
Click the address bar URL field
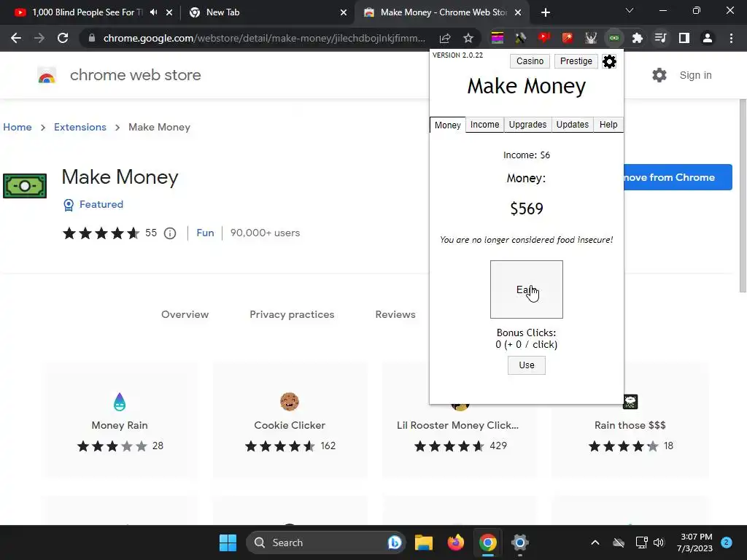[x=264, y=38]
